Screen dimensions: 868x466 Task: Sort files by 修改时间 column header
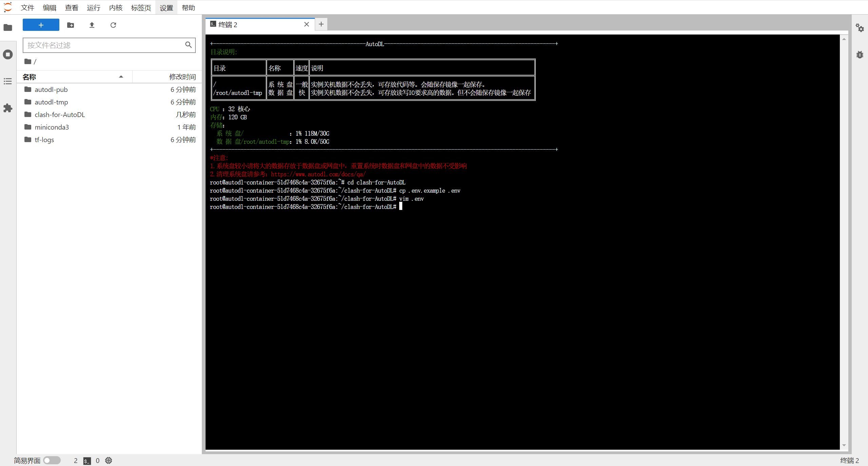[182, 77]
